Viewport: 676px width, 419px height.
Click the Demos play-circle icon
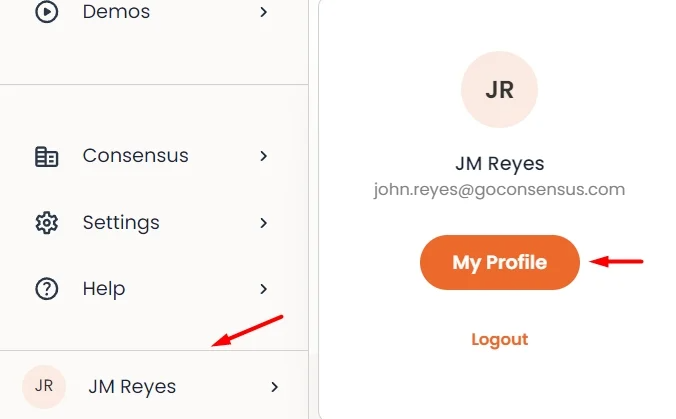46,12
